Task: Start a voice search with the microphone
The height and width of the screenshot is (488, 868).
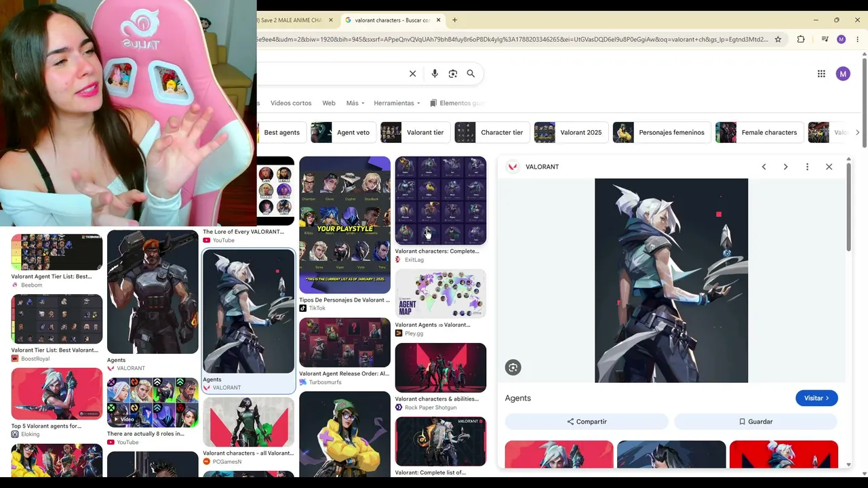Action: (435, 74)
